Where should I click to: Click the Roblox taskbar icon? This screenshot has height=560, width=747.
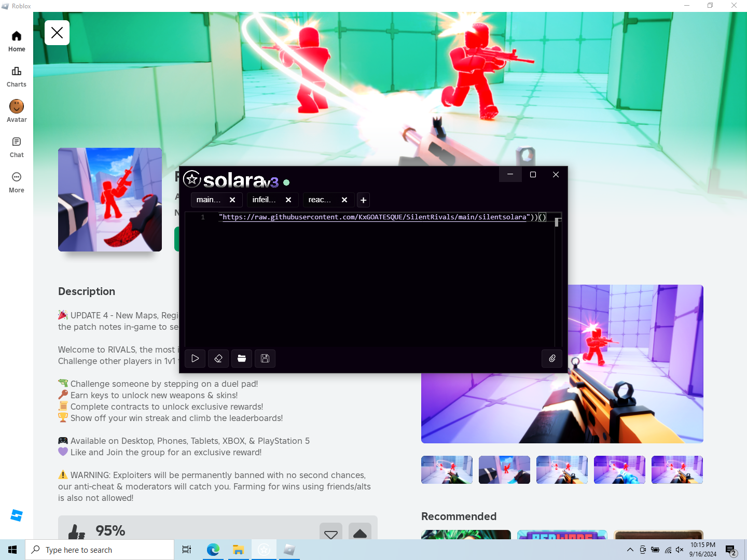pyautogui.click(x=289, y=550)
